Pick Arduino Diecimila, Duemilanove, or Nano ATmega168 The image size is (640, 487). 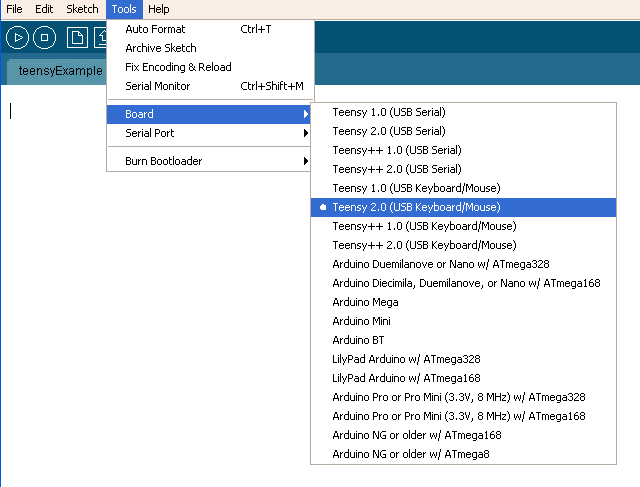point(463,283)
